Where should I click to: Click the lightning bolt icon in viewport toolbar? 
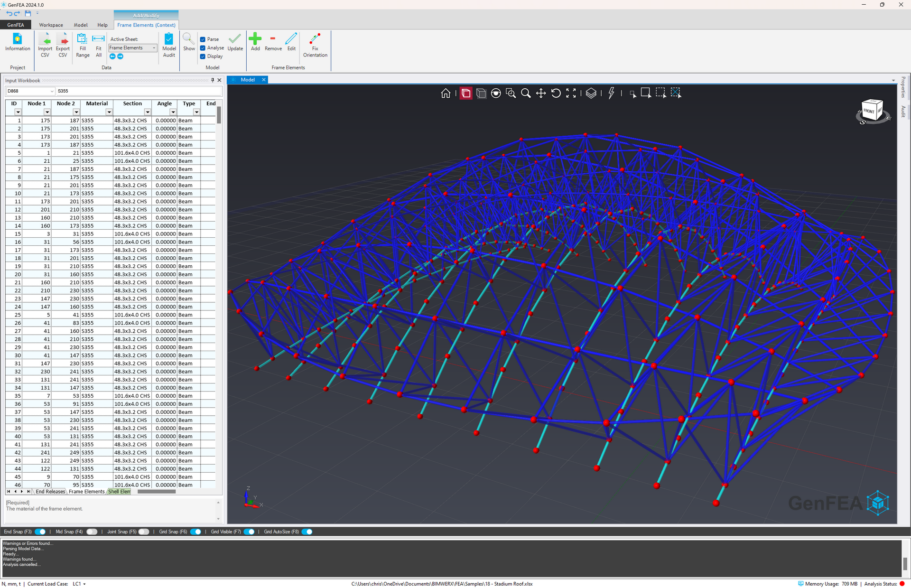click(x=611, y=93)
